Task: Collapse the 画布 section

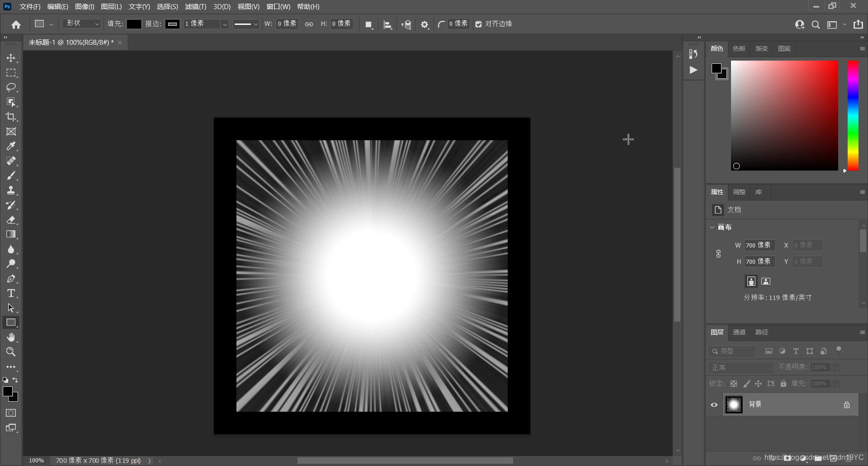Action: coord(712,227)
